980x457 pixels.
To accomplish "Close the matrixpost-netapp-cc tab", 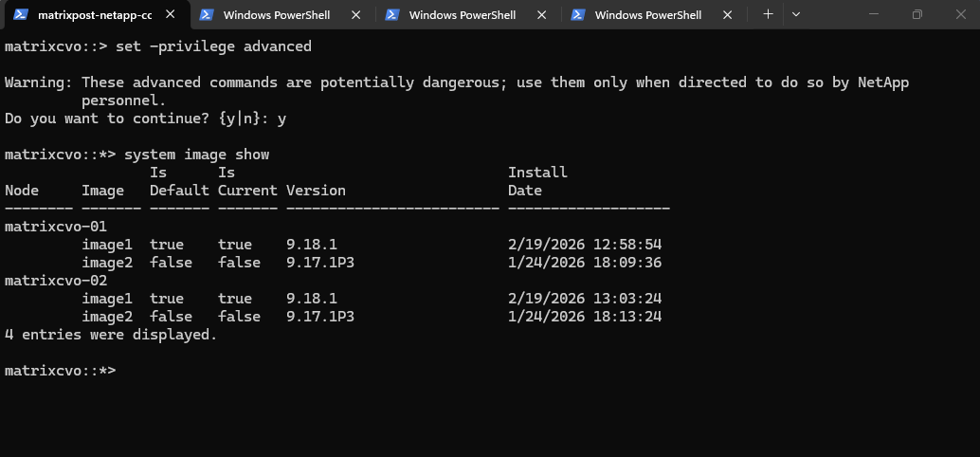I will [x=171, y=14].
